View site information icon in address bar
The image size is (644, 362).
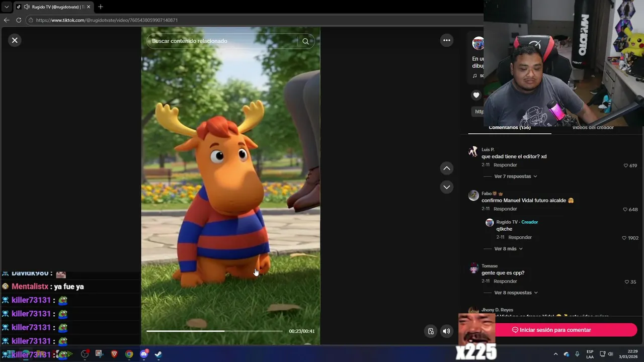[31, 20]
